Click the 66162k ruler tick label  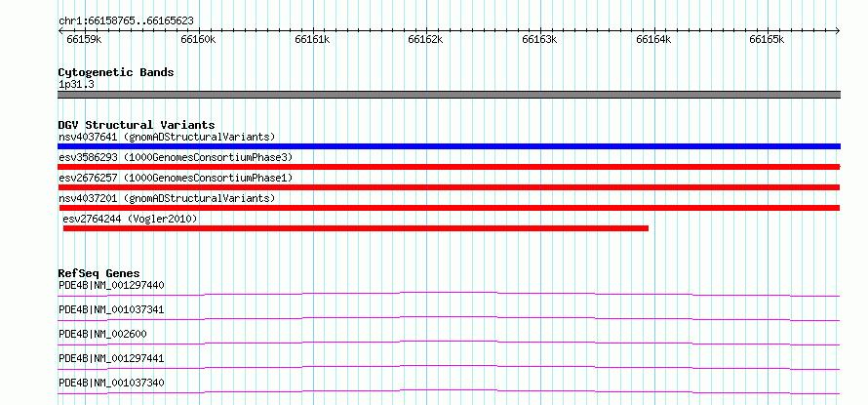(x=425, y=39)
